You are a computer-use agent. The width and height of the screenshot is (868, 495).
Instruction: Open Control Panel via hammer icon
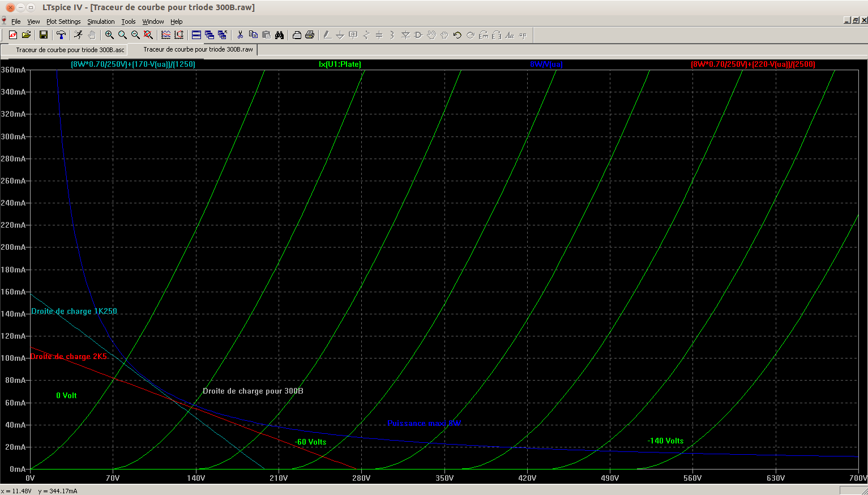point(61,35)
